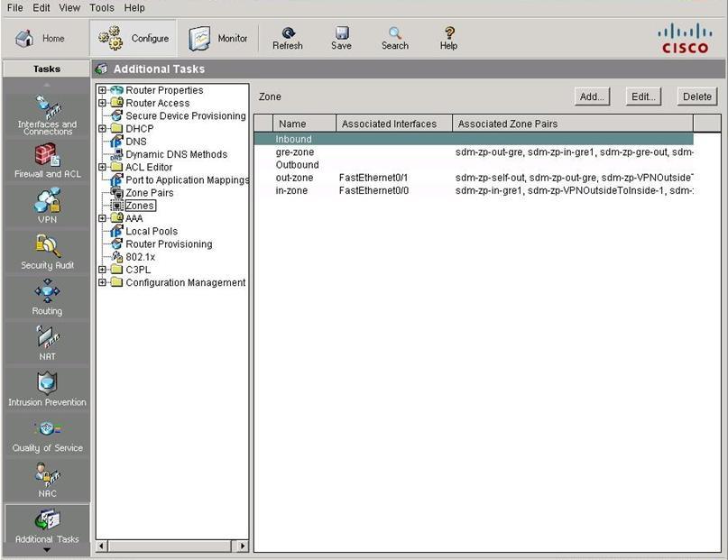Click the Refresh toolbar icon
728x560 pixels.
288,32
